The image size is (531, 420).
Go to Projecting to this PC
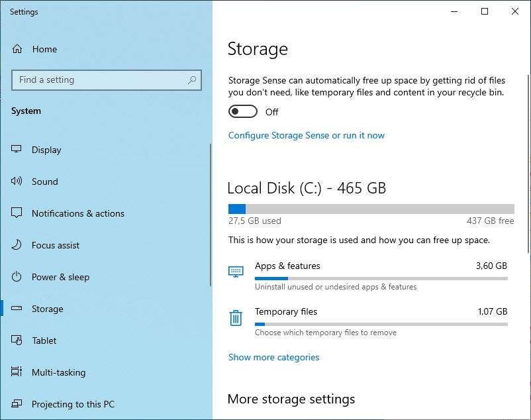pos(73,404)
